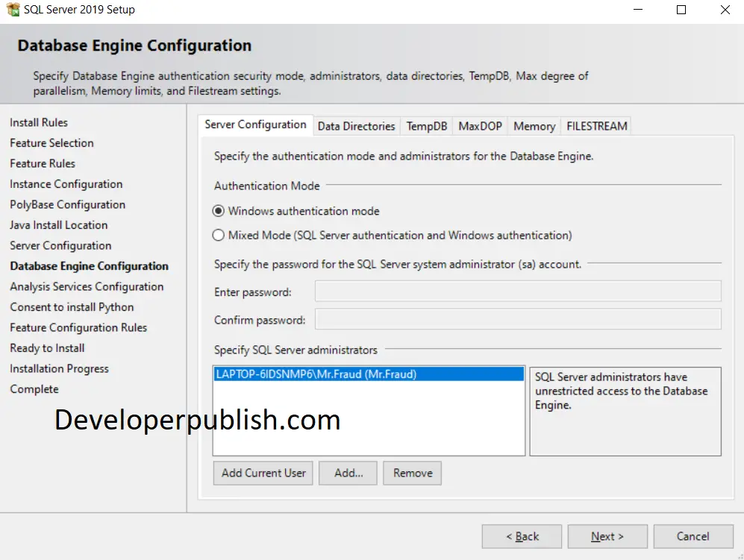Focus the Enter password field
Screen dimensions: 744x560
(x=518, y=291)
